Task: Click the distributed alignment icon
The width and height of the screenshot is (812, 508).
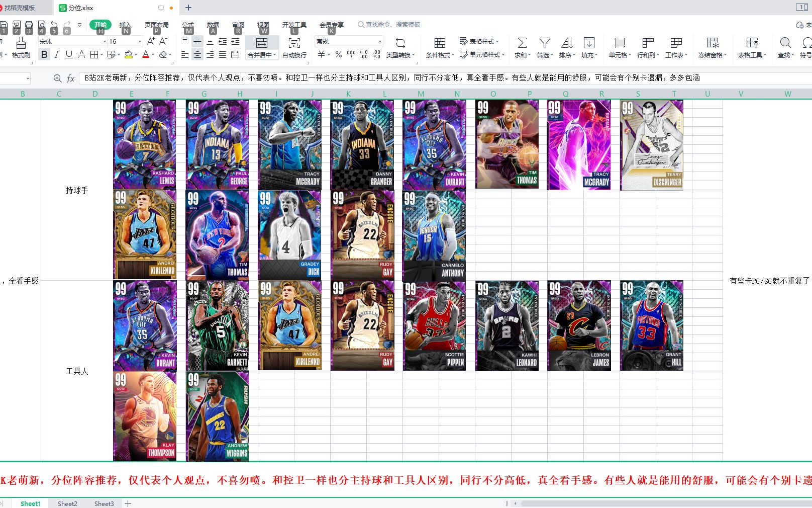Action: 235,54
